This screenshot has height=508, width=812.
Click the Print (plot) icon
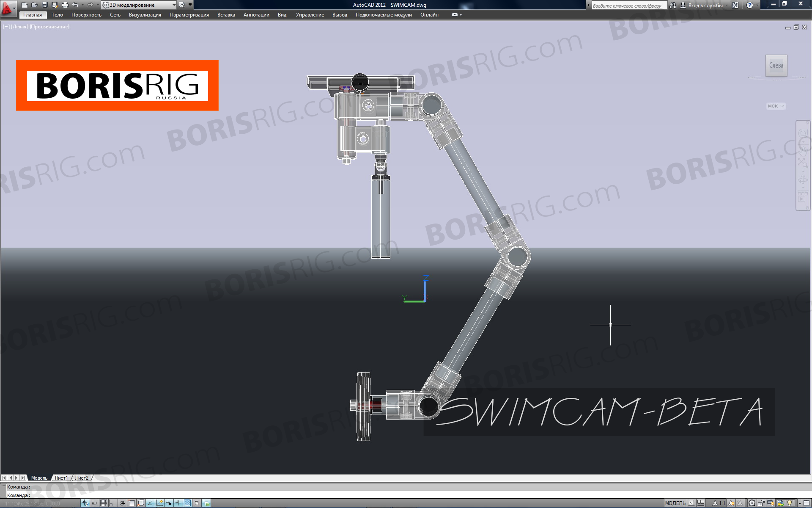65,5
